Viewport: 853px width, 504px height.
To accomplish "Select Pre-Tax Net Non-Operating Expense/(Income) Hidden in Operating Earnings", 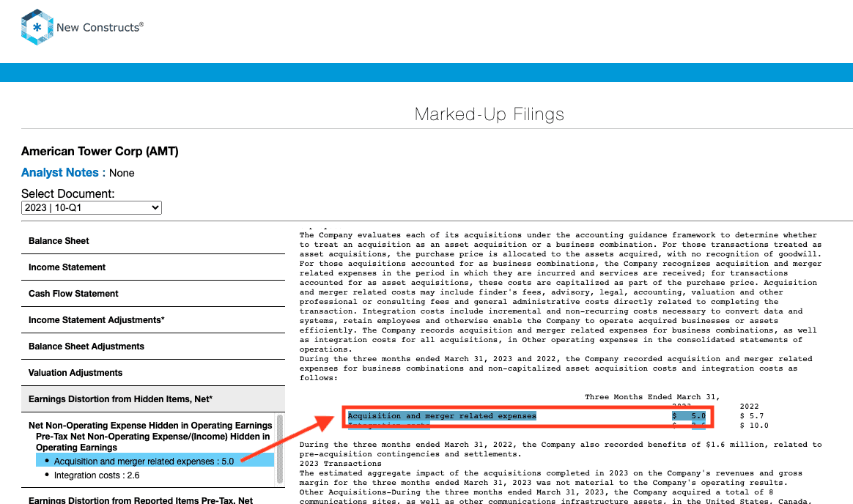I will [x=153, y=442].
